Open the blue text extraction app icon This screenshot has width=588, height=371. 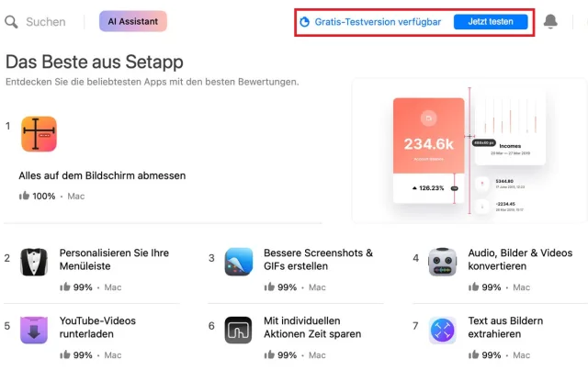(x=443, y=330)
